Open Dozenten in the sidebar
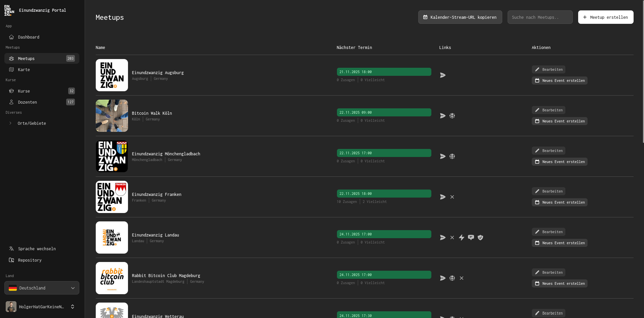The image size is (644, 318). tap(27, 102)
